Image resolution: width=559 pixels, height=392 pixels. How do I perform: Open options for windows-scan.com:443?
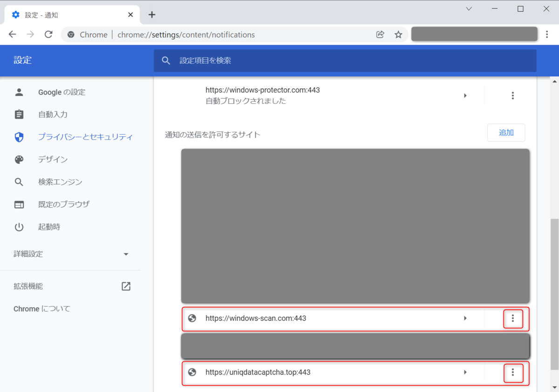coord(513,318)
